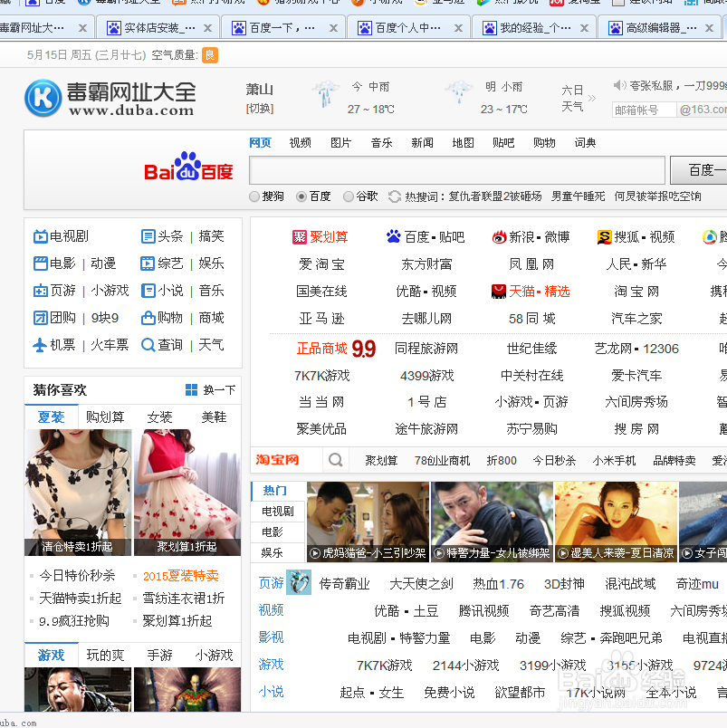Image resolution: width=727 pixels, height=728 pixels.
Task: Open 小米手机 link in Taobao bar
Action: (614, 460)
